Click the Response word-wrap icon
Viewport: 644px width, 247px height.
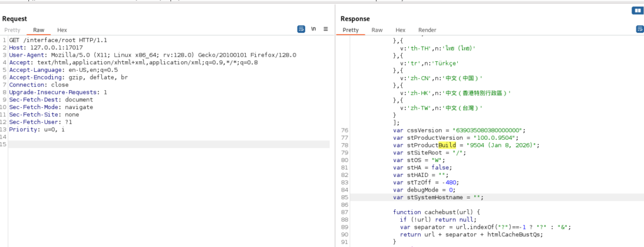click(x=640, y=29)
